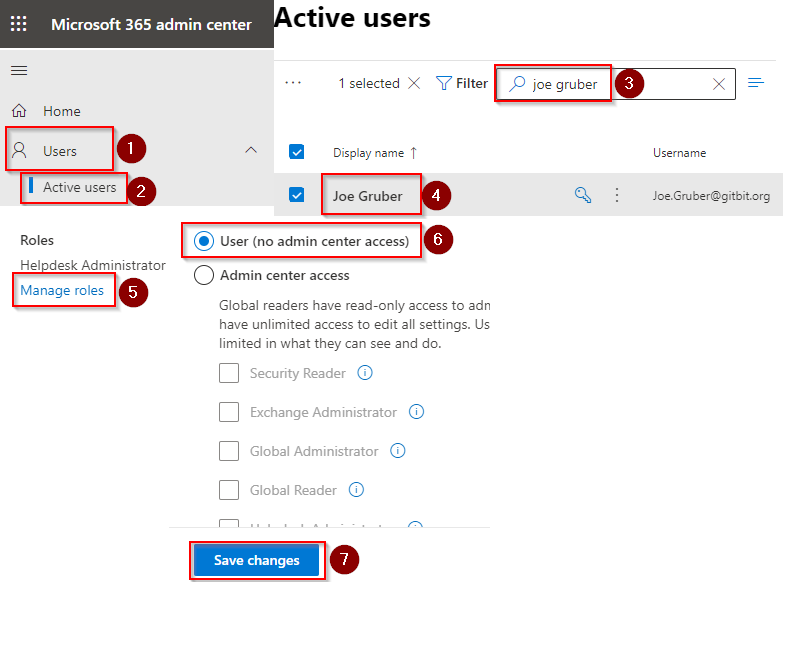Collapse the Users navigation section

[251, 150]
